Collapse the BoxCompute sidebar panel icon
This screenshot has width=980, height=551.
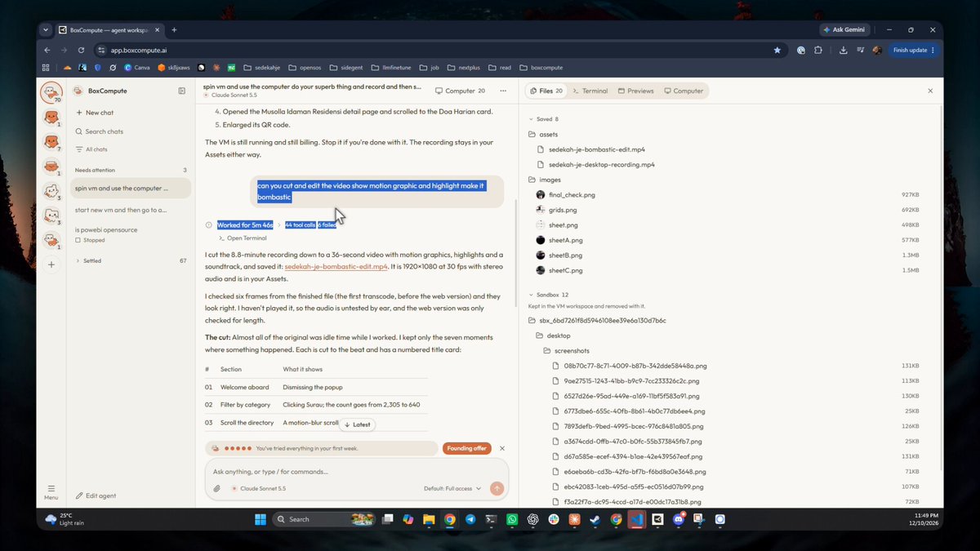click(182, 91)
